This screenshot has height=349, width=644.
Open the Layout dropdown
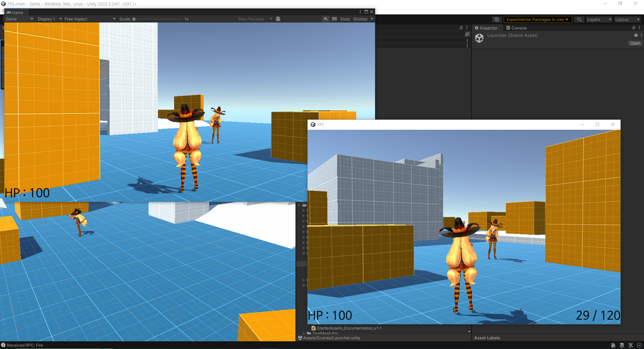click(627, 19)
